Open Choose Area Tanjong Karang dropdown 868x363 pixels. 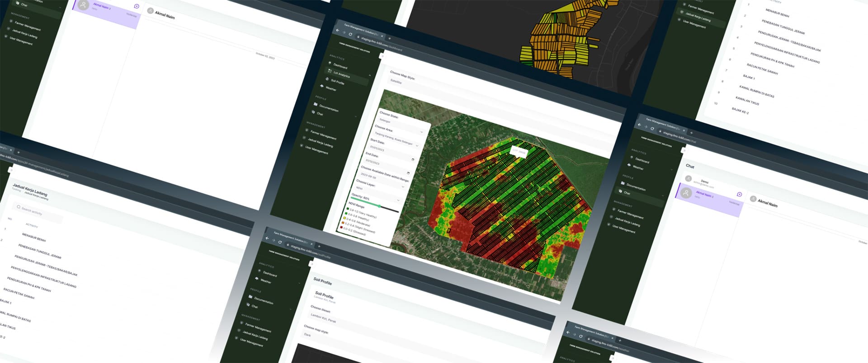coord(396,139)
